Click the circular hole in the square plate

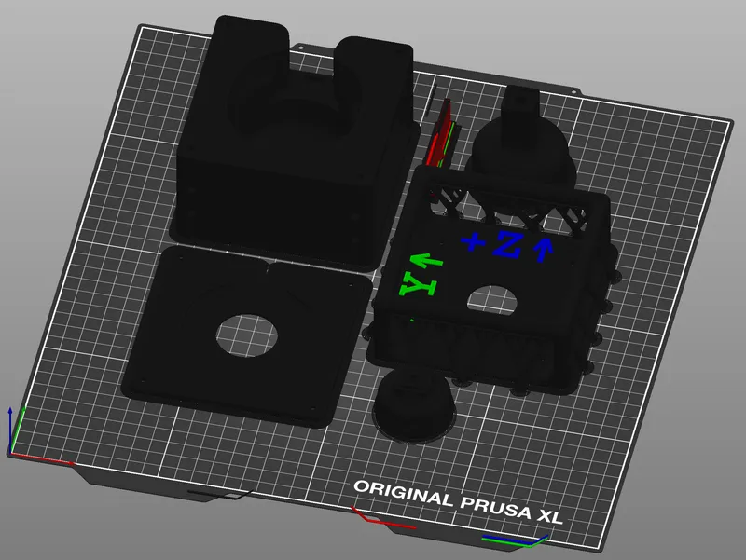tap(244, 334)
